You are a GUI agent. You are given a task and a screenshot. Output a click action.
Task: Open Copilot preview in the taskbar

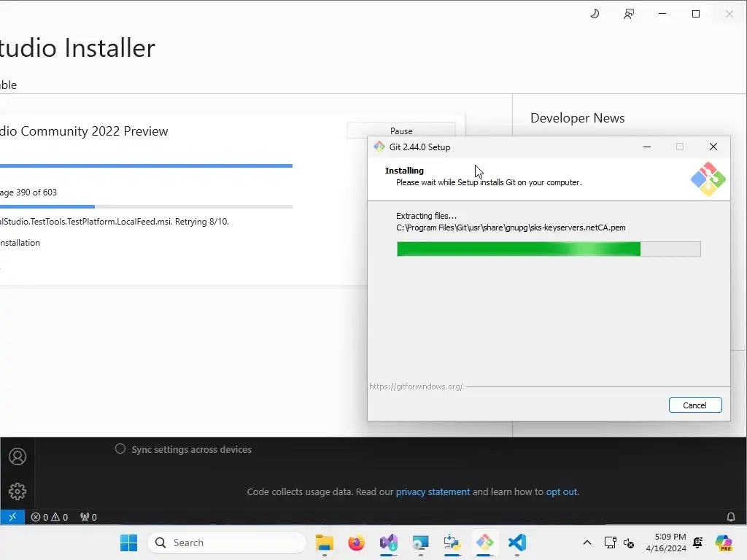click(723, 542)
